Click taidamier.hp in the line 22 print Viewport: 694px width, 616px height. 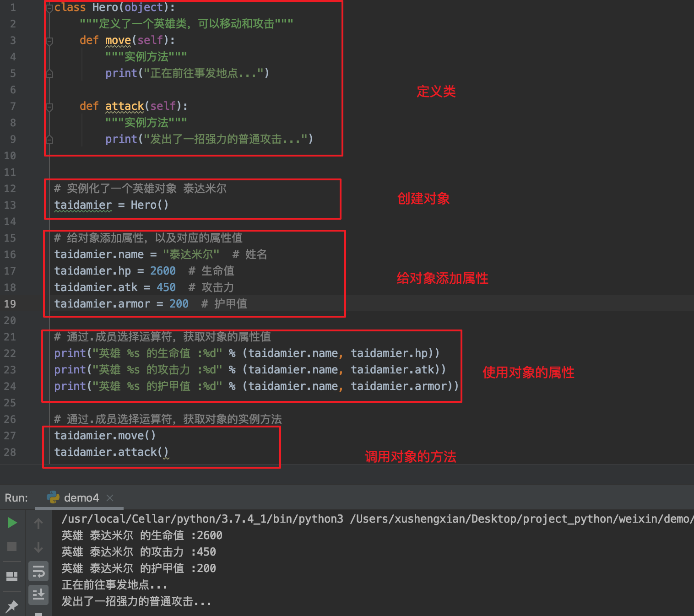click(389, 353)
